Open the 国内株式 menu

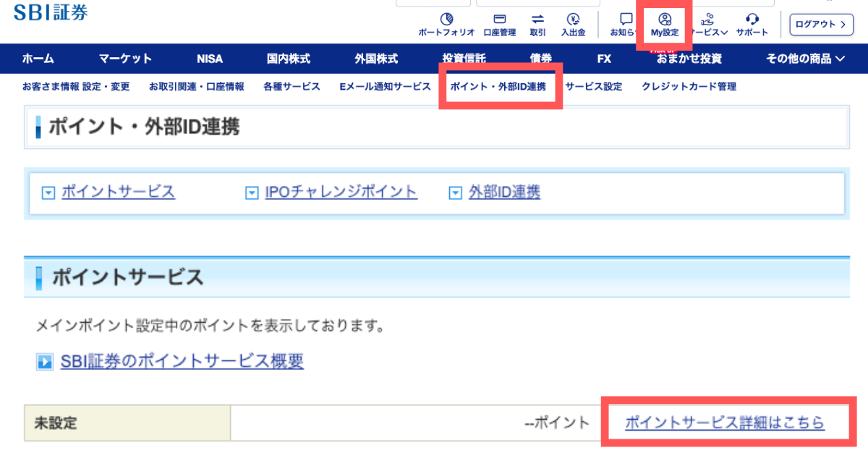(x=289, y=59)
